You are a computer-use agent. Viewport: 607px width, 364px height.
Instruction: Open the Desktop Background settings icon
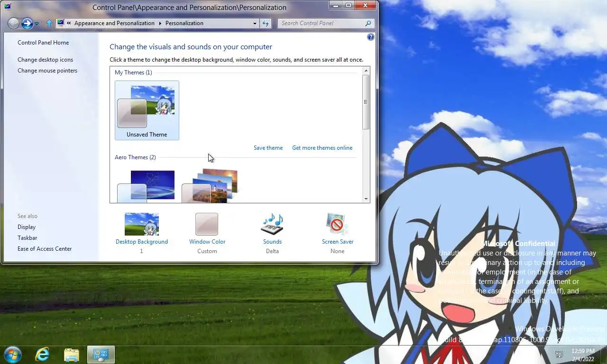(x=142, y=224)
